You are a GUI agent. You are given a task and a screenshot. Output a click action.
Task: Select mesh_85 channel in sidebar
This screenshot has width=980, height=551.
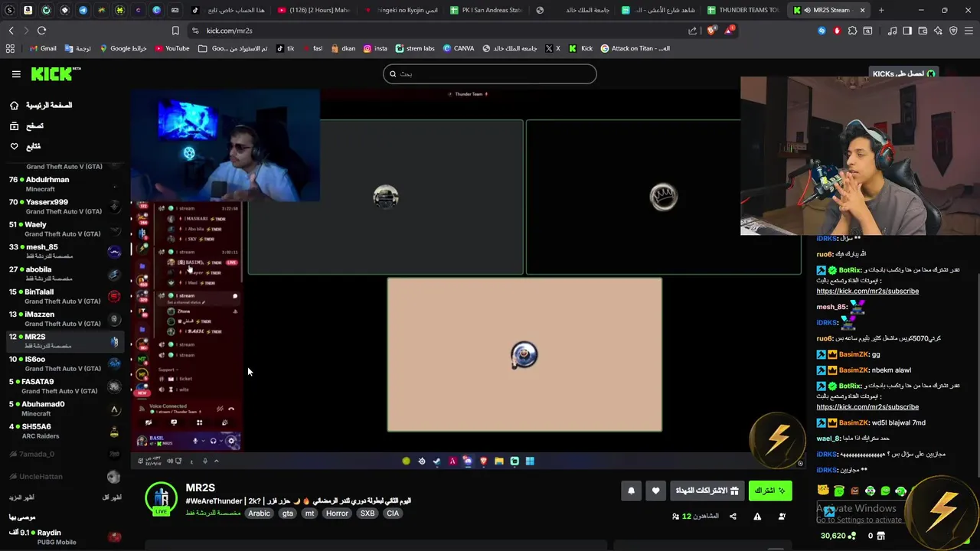(x=65, y=251)
